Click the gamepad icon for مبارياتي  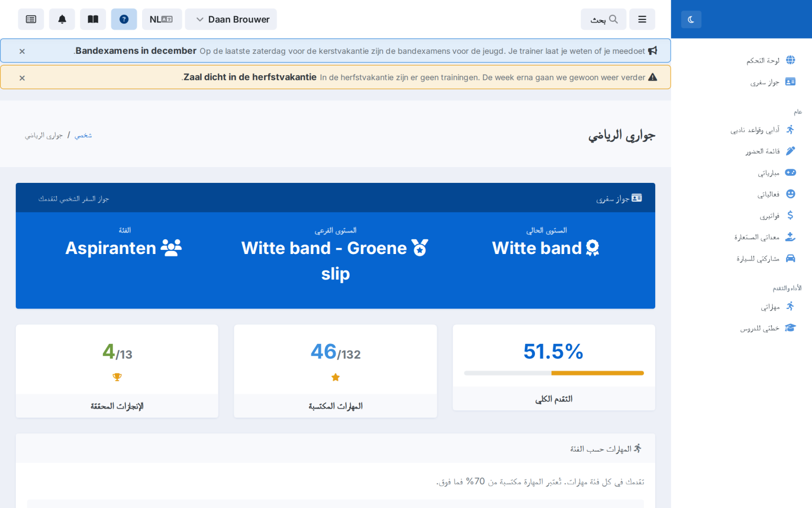pyautogui.click(x=790, y=173)
